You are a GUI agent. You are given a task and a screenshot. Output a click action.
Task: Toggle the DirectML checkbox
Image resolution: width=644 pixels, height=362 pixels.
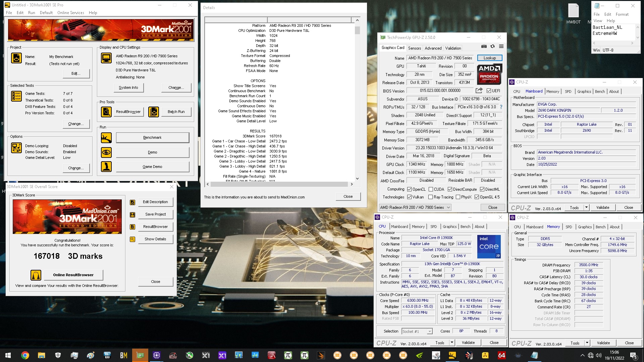click(x=482, y=189)
